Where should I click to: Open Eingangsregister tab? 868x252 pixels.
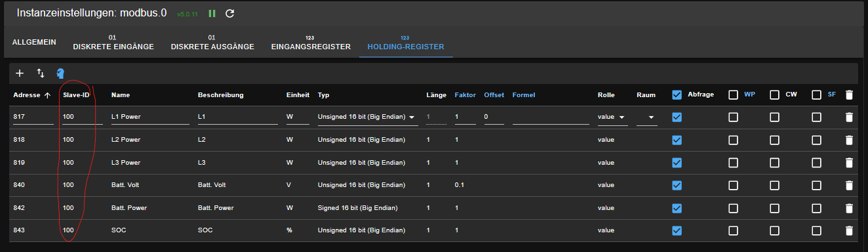point(311,43)
